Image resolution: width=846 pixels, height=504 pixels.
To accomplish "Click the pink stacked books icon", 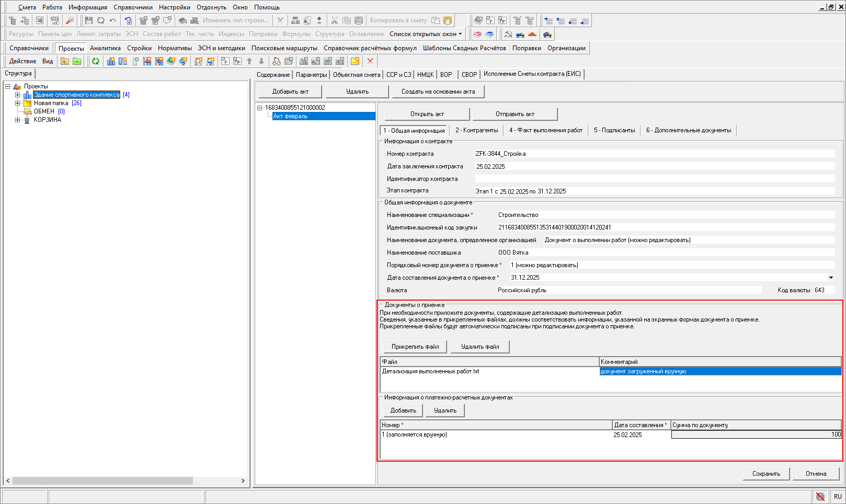I will [477, 35].
